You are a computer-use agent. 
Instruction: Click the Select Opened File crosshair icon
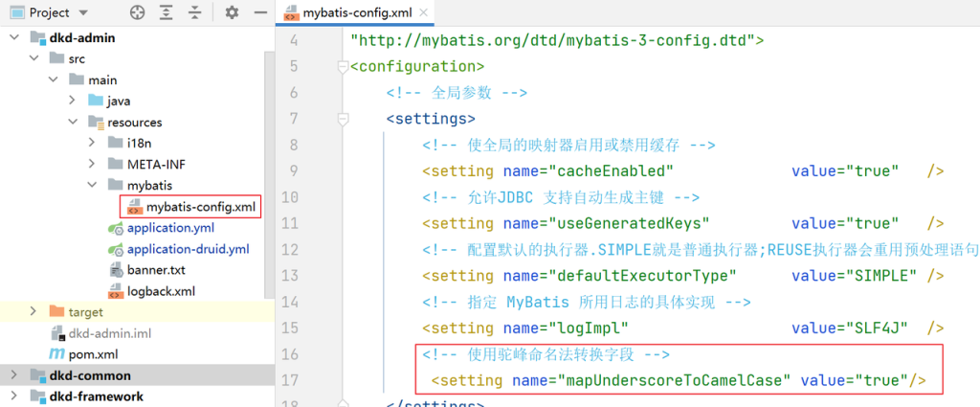pos(136,13)
